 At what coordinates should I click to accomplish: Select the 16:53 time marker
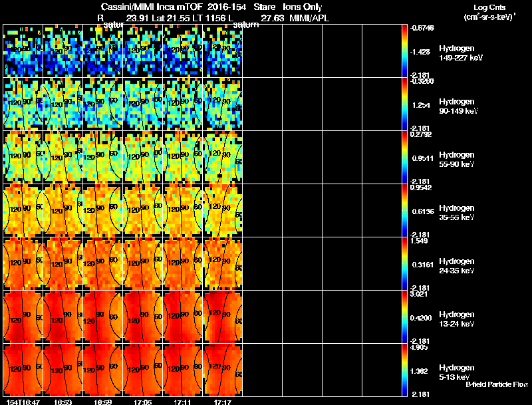click(x=63, y=402)
